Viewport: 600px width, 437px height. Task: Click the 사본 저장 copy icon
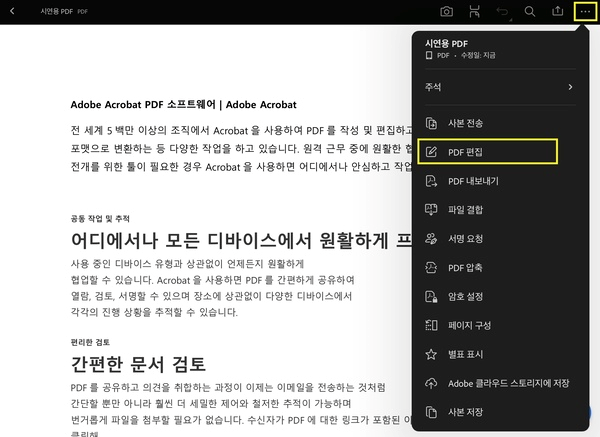(431, 412)
